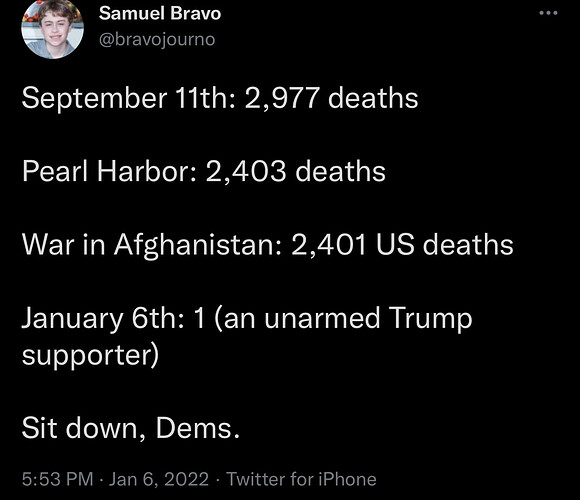Image resolution: width=580 pixels, height=500 pixels.
Task: Click the word 'supporter)' in the tweet
Action: 91,356
